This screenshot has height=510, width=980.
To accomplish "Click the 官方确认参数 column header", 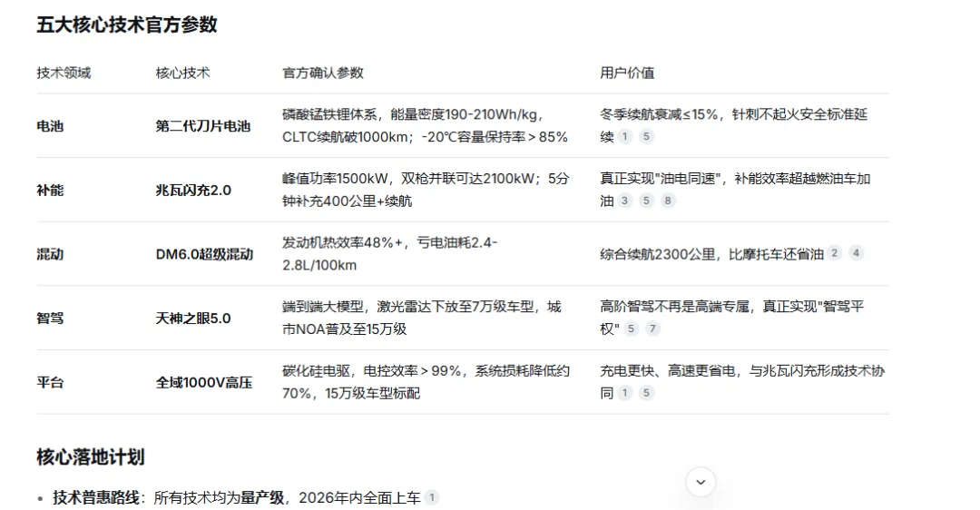I will coord(322,73).
